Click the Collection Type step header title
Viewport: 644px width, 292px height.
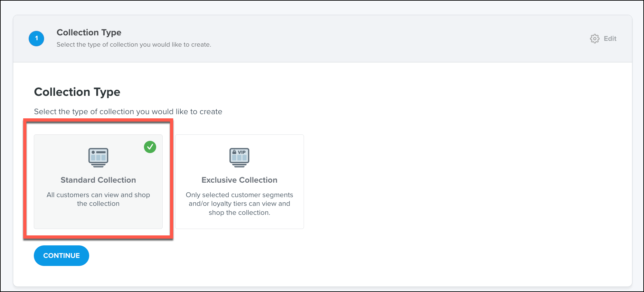tap(89, 32)
